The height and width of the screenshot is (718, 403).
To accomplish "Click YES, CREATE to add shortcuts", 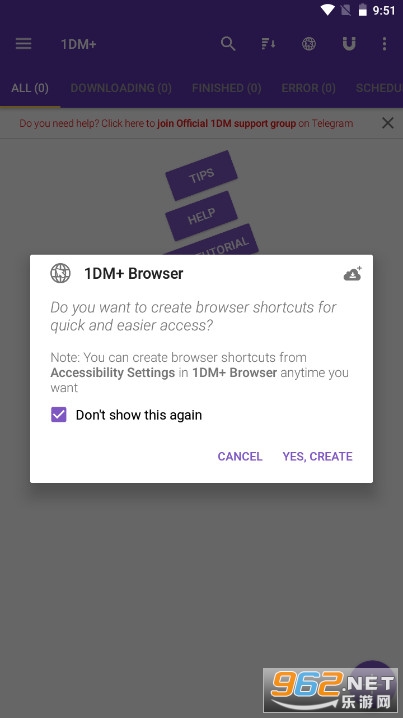I will (x=317, y=456).
